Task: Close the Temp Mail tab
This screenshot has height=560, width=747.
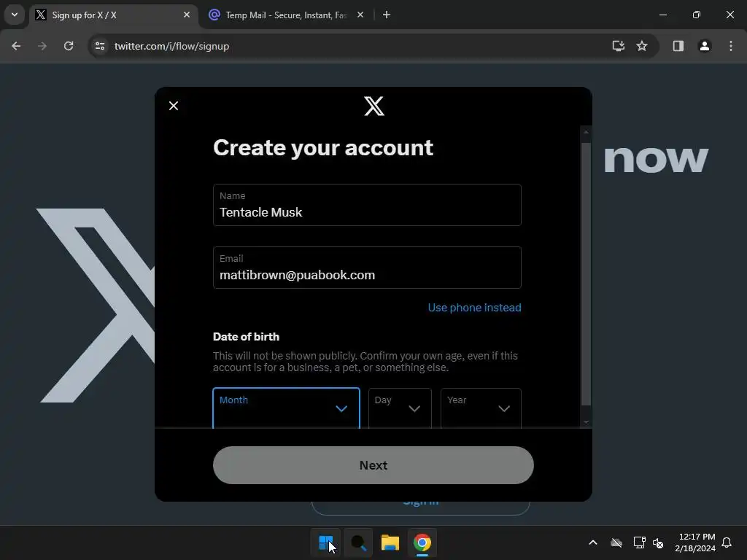Action: click(360, 15)
